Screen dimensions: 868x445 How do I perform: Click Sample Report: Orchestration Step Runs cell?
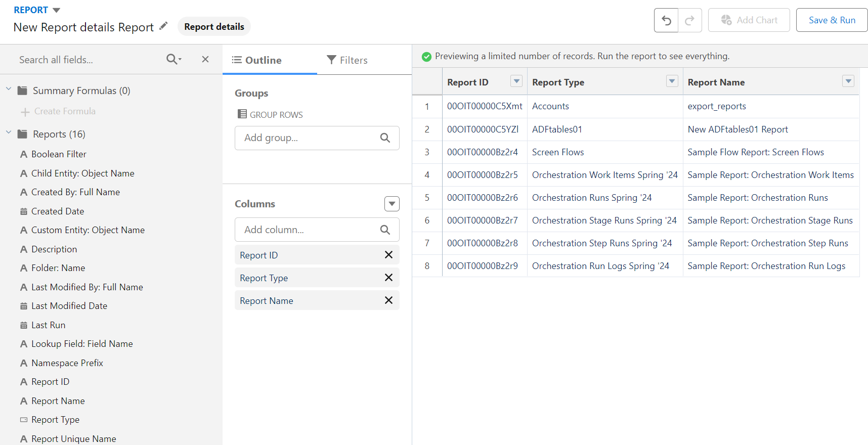click(771, 243)
